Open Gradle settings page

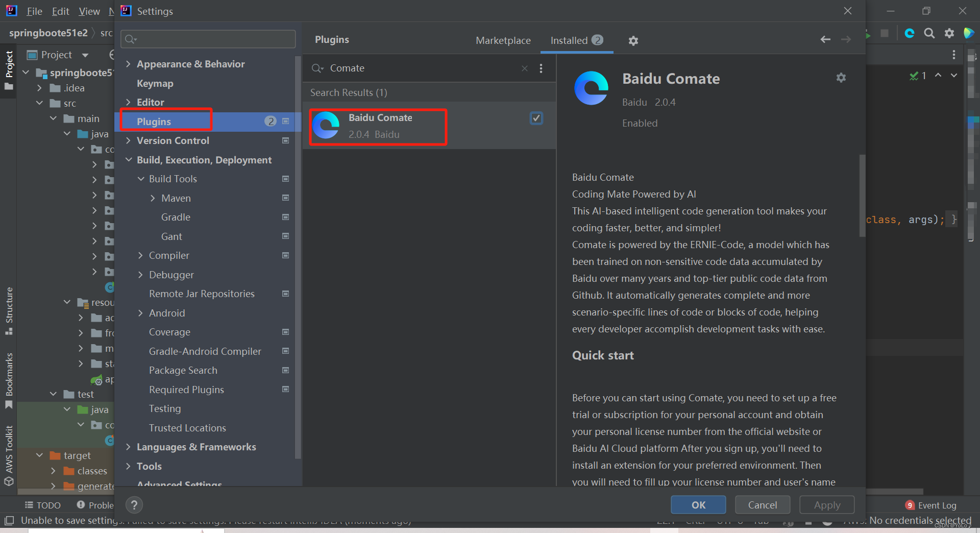point(176,217)
